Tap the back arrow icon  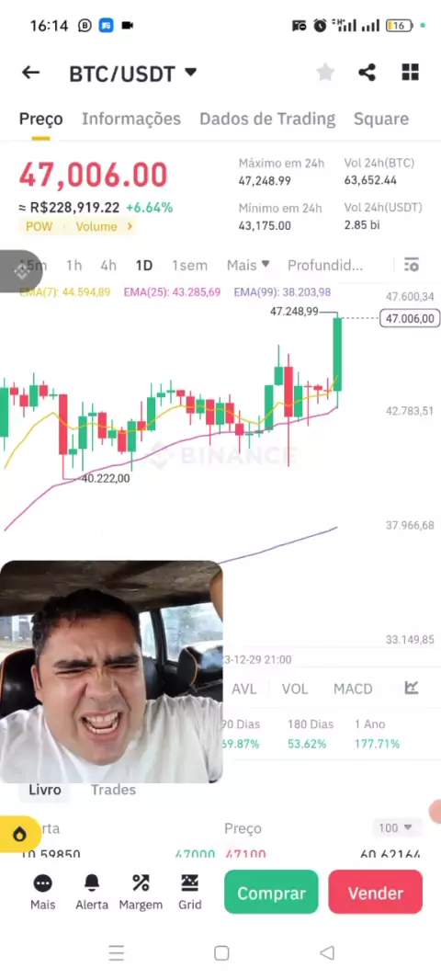30,74
